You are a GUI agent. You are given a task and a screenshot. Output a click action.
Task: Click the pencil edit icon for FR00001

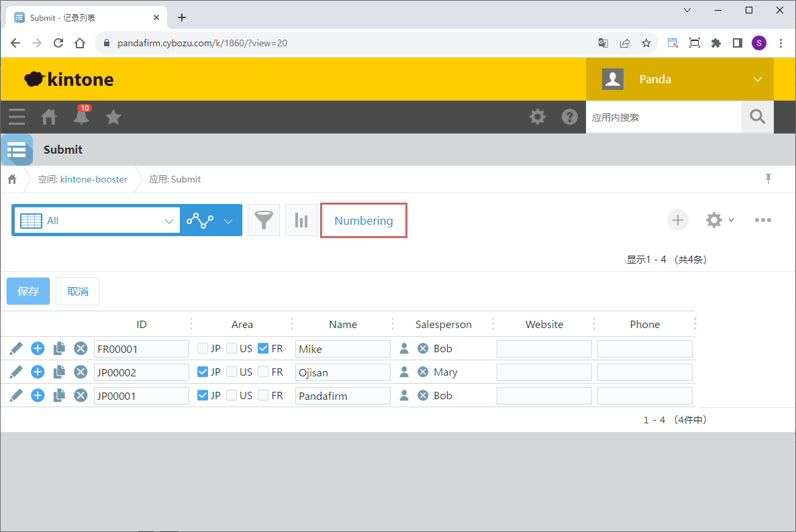[x=17, y=348]
